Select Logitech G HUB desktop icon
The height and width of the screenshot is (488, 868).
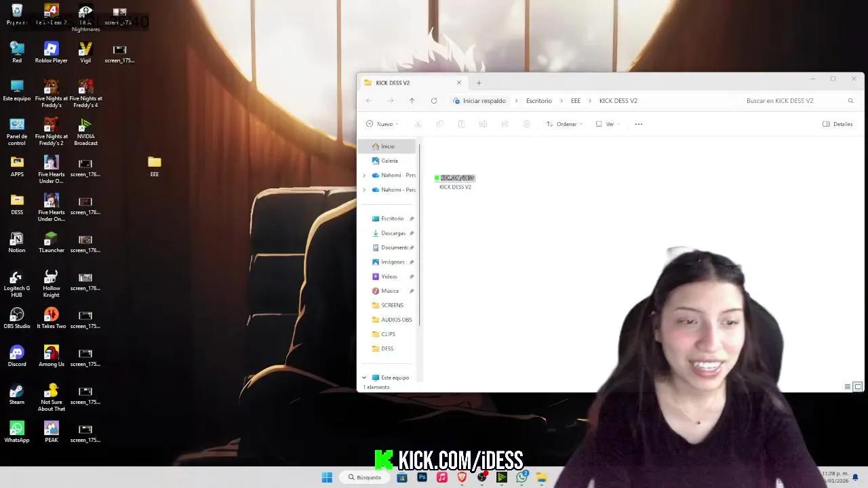[17, 284]
